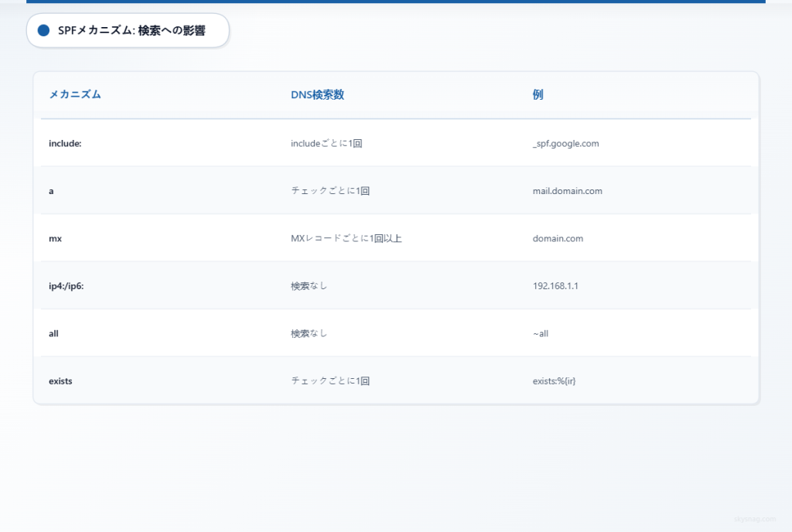
Task: Click 'チェックごとに1回' in the exists row
Action: point(330,380)
